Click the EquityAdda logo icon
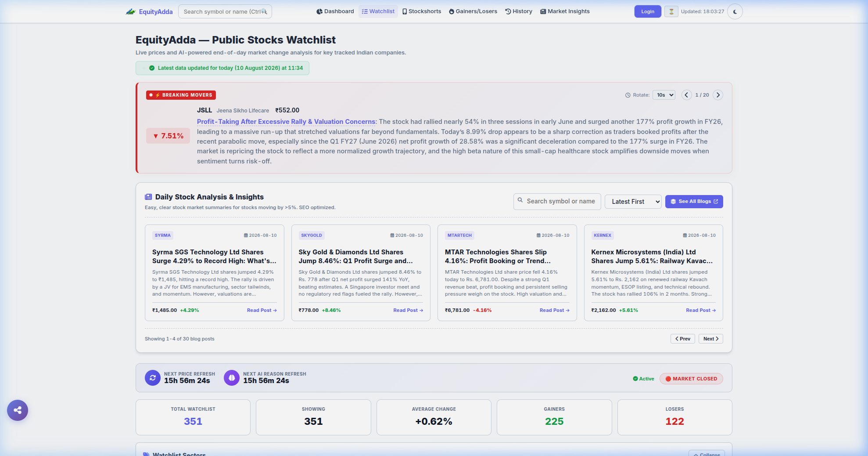The image size is (868, 456). [130, 11]
